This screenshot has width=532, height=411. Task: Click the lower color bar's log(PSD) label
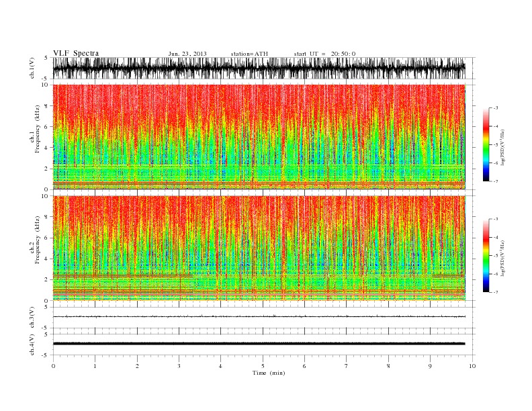click(502, 258)
